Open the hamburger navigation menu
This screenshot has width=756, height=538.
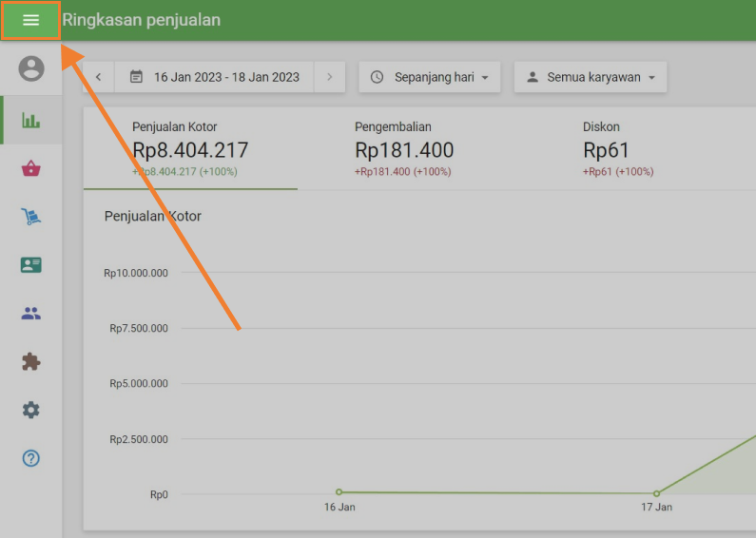point(30,20)
